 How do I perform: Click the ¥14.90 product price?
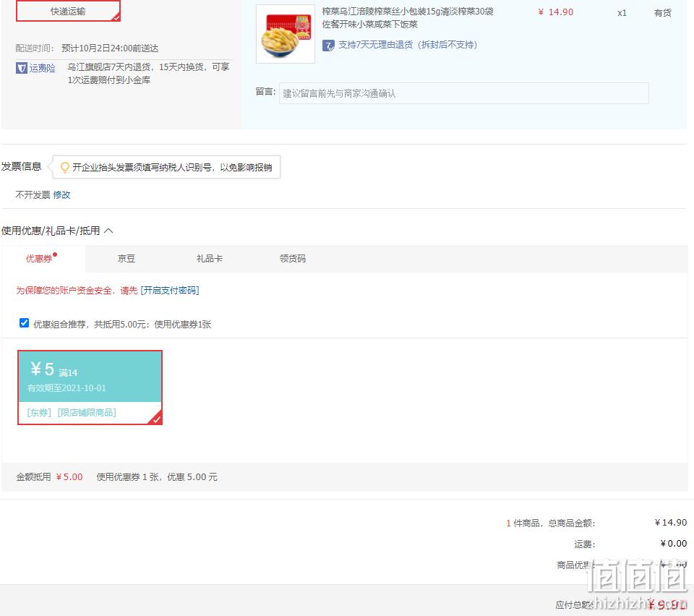point(556,12)
